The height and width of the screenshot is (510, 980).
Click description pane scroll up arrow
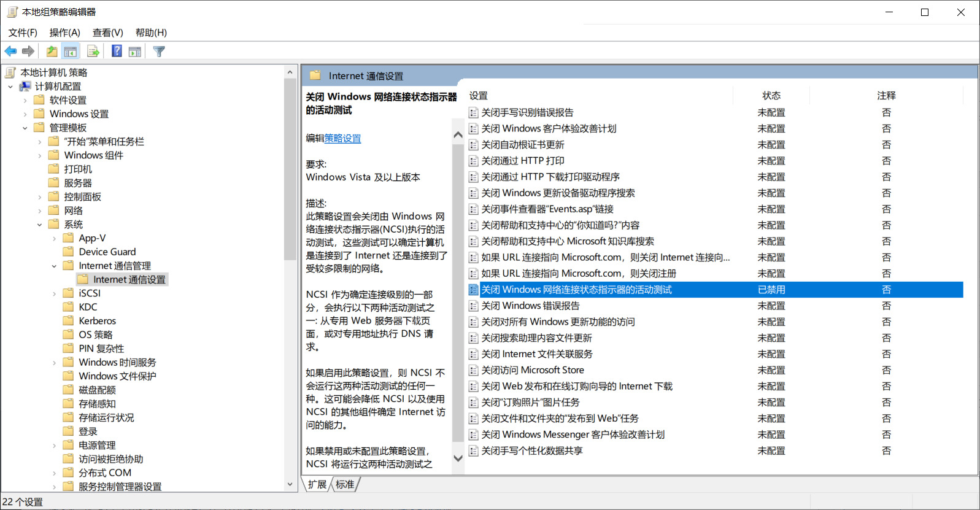[x=458, y=134]
